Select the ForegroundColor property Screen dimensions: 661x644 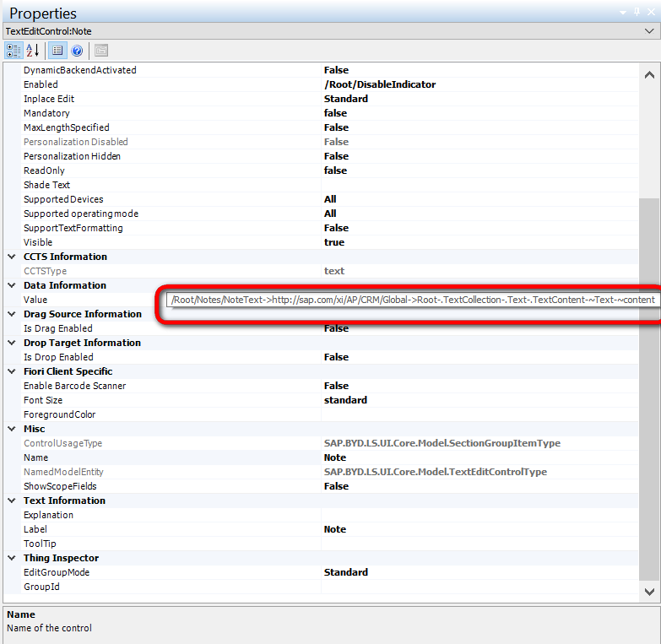(x=59, y=414)
